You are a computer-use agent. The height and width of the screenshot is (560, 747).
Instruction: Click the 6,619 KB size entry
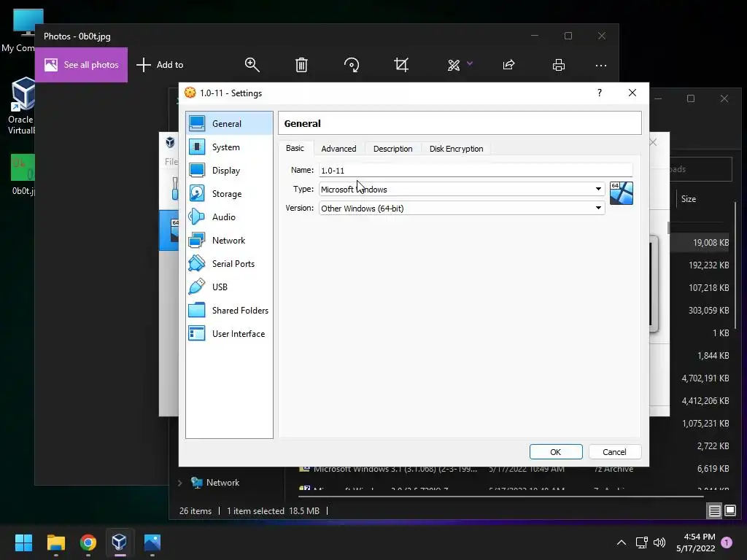(713, 469)
